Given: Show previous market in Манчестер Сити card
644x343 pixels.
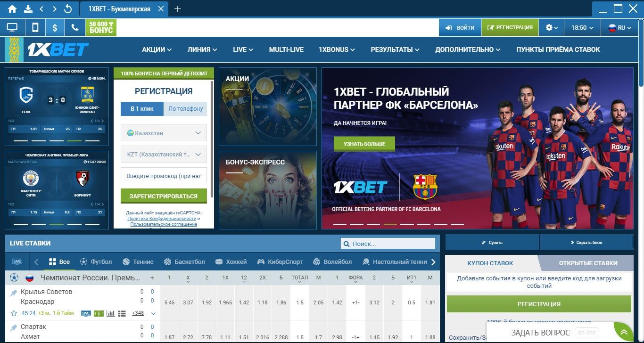Looking at the screenshot, I should (92, 204).
